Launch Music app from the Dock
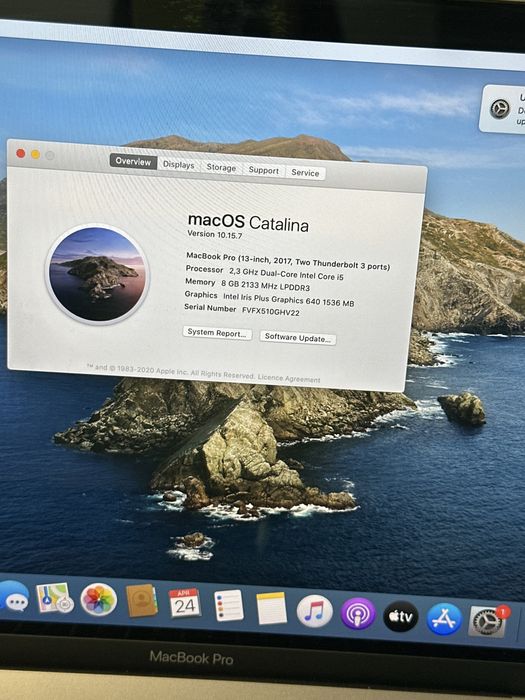Screen dimensions: 525x700 [315, 611]
